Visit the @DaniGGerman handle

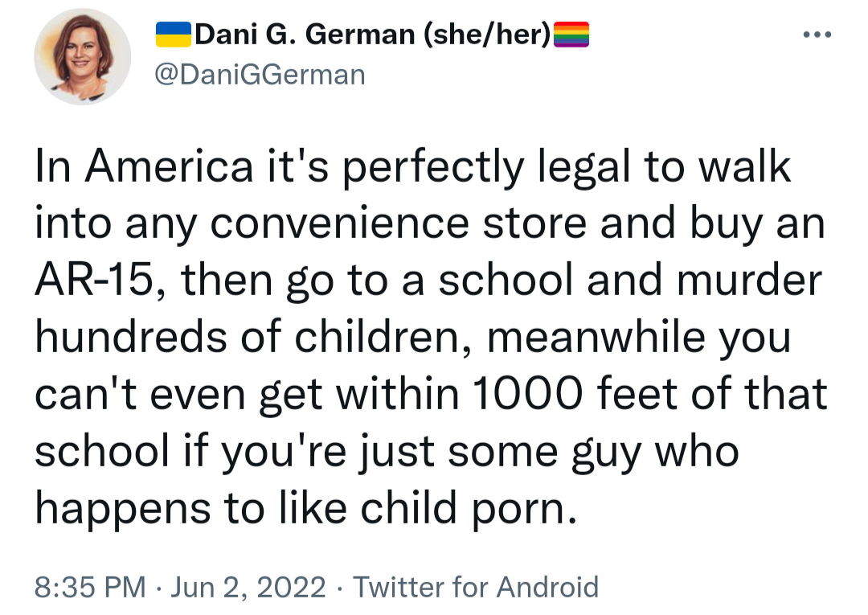click(x=260, y=75)
